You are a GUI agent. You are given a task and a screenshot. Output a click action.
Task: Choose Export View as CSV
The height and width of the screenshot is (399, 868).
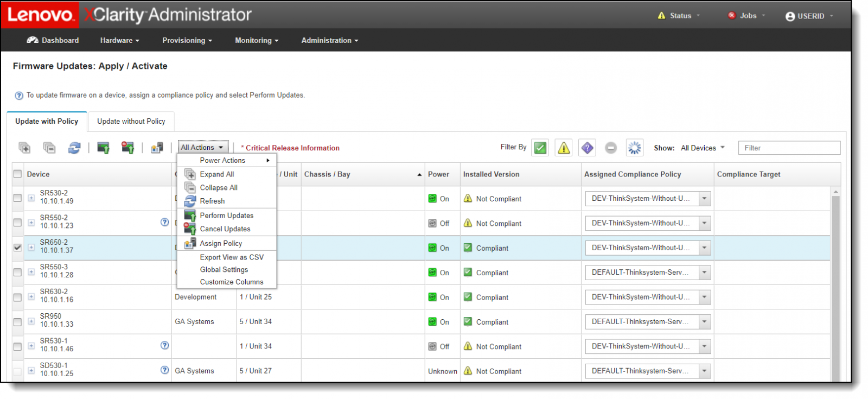[x=227, y=257]
